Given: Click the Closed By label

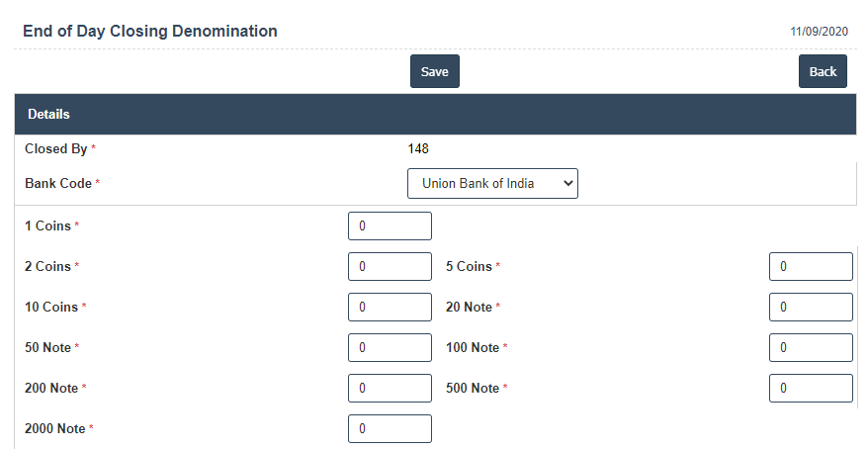Looking at the screenshot, I should [x=56, y=149].
